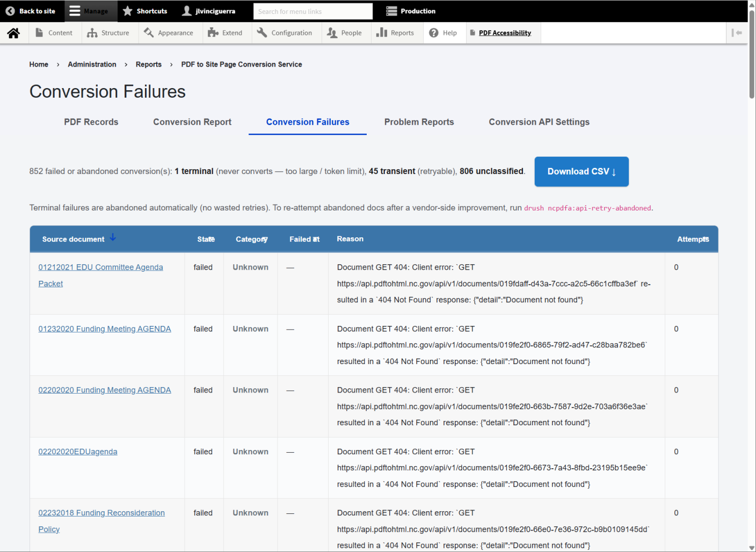The height and width of the screenshot is (552, 756).
Task: Open the Shortcuts star menu
Action: [x=145, y=11]
